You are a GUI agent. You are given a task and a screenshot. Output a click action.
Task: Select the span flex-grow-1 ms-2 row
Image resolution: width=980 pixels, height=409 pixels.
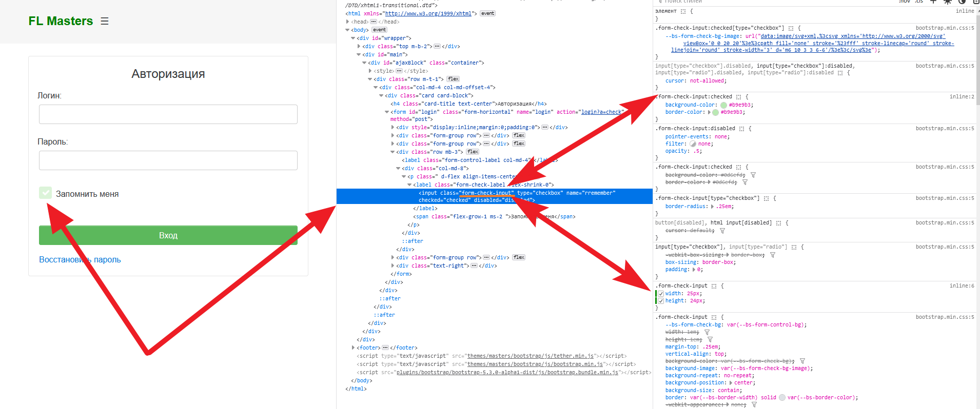click(x=495, y=216)
